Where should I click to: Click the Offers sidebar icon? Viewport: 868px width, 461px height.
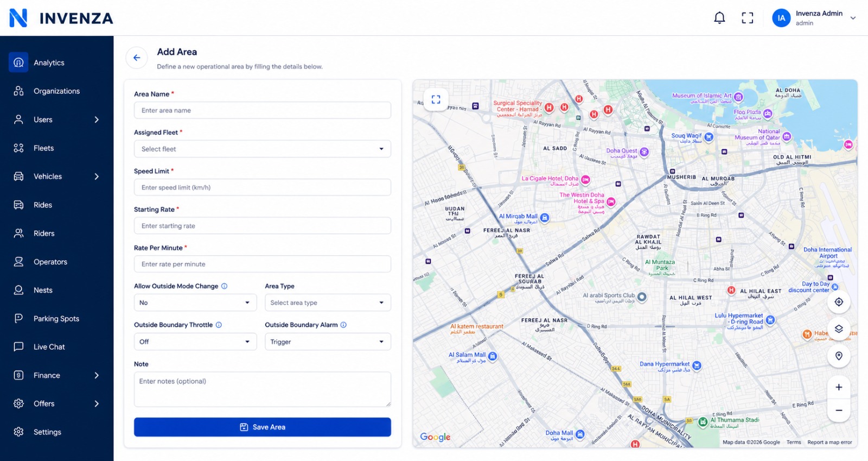click(18, 403)
